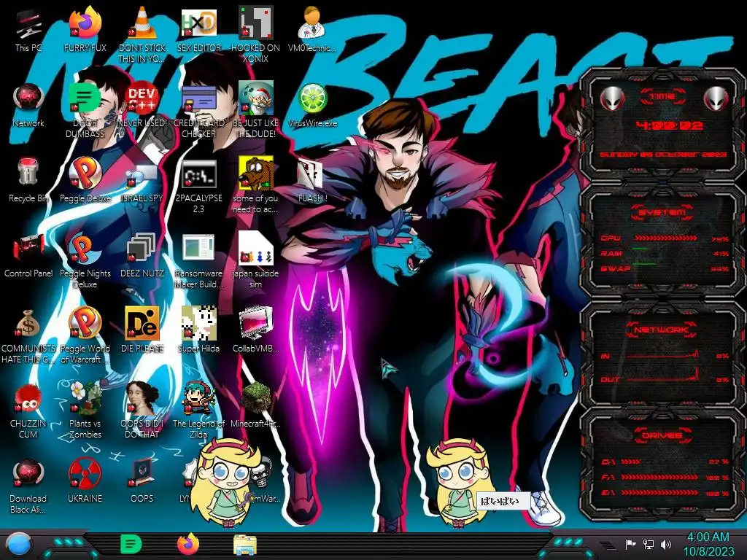Viewport: 747px width, 560px height.
Task: Click the F:\ drive usage row
Action: point(665,477)
